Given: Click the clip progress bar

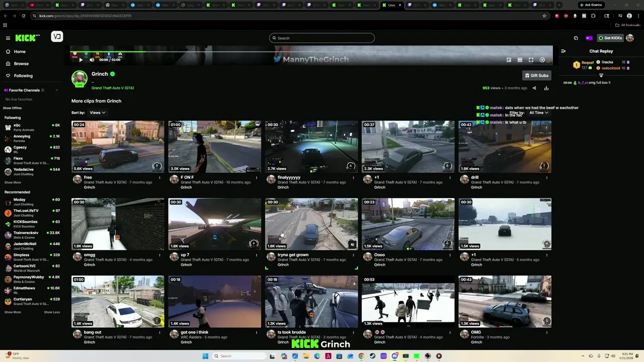Looking at the screenshot, I should coord(311,51).
